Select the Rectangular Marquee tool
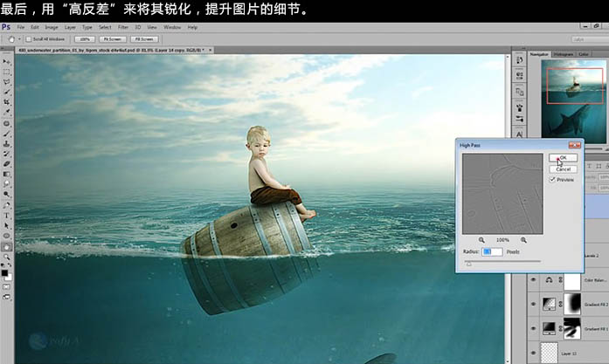 point(7,72)
